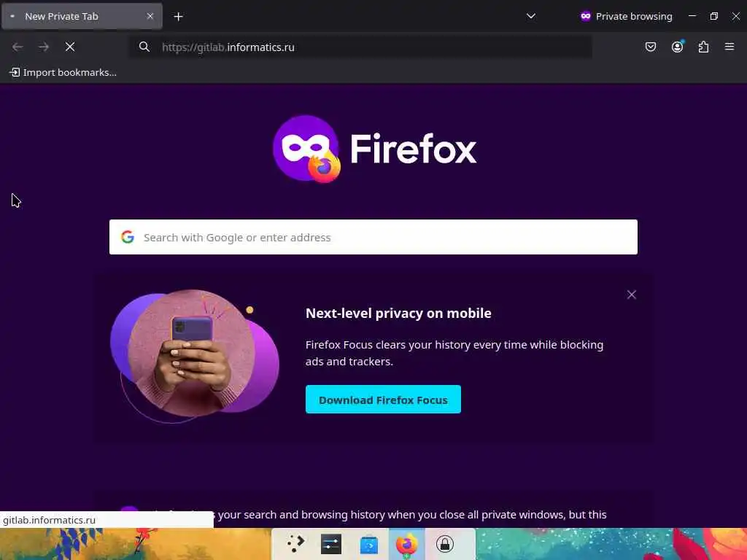Open the Firefox account icon

tap(677, 47)
